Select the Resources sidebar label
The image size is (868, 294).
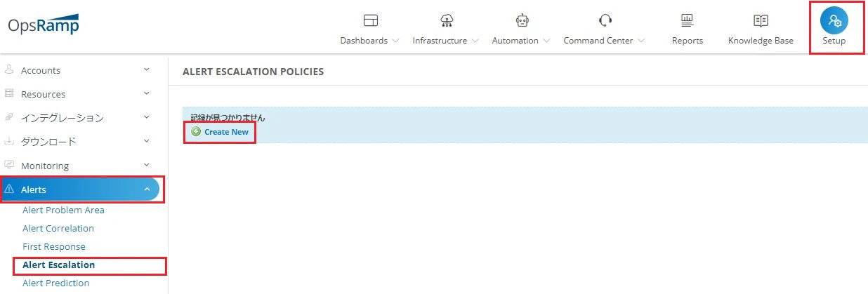click(x=44, y=94)
